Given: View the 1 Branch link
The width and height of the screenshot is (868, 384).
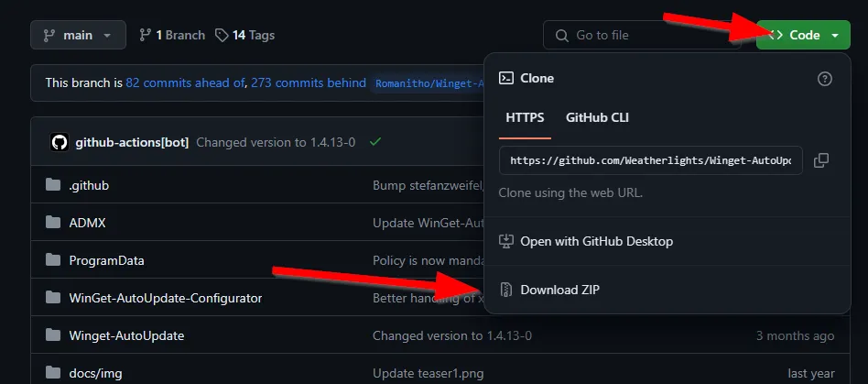Looking at the screenshot, I should click(x=172, y=35).
